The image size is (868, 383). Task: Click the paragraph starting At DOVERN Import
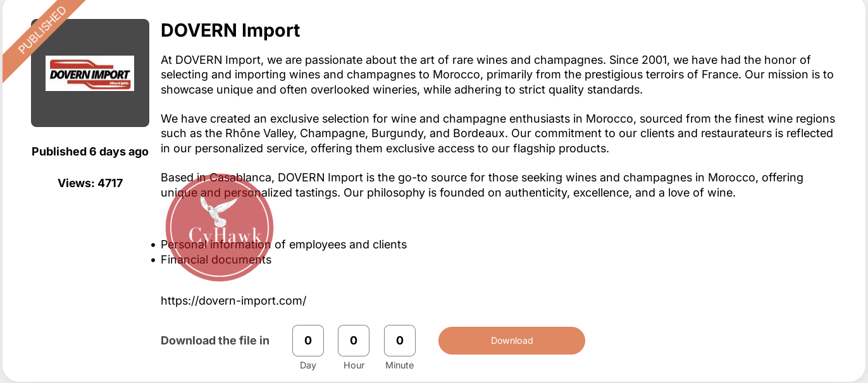coord(497,75)
